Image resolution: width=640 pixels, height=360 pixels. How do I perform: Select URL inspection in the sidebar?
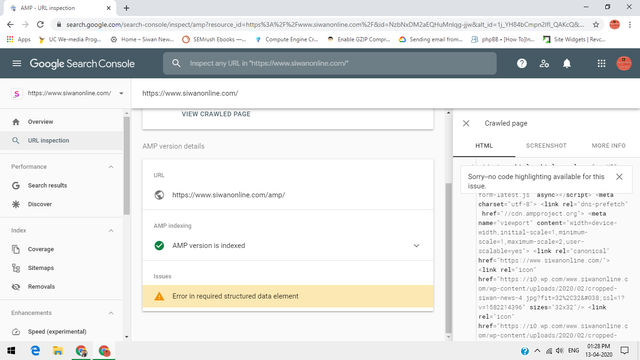tap(61, 140)
